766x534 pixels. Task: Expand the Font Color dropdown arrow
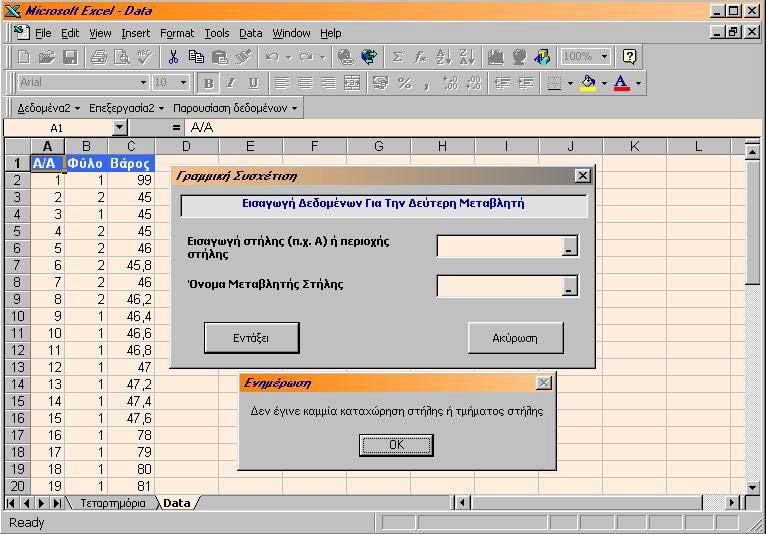coord(638,83)
